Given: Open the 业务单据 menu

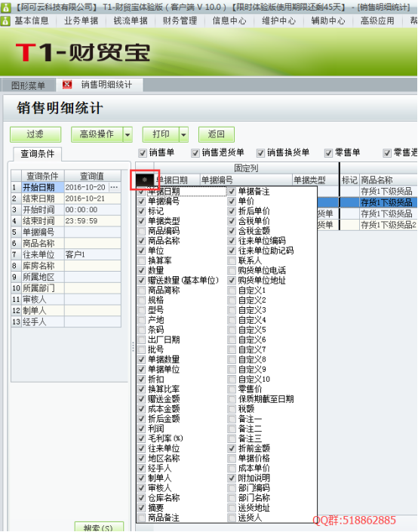Looking at the screenshot, I should (x=81, y=21).
